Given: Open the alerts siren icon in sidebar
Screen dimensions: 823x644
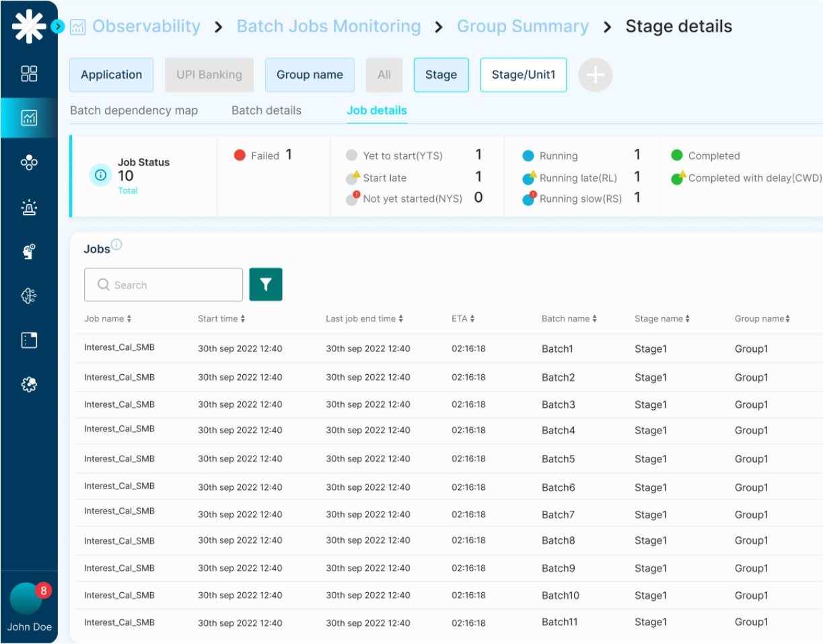Looking at the screenshot, I should point(29,207).
